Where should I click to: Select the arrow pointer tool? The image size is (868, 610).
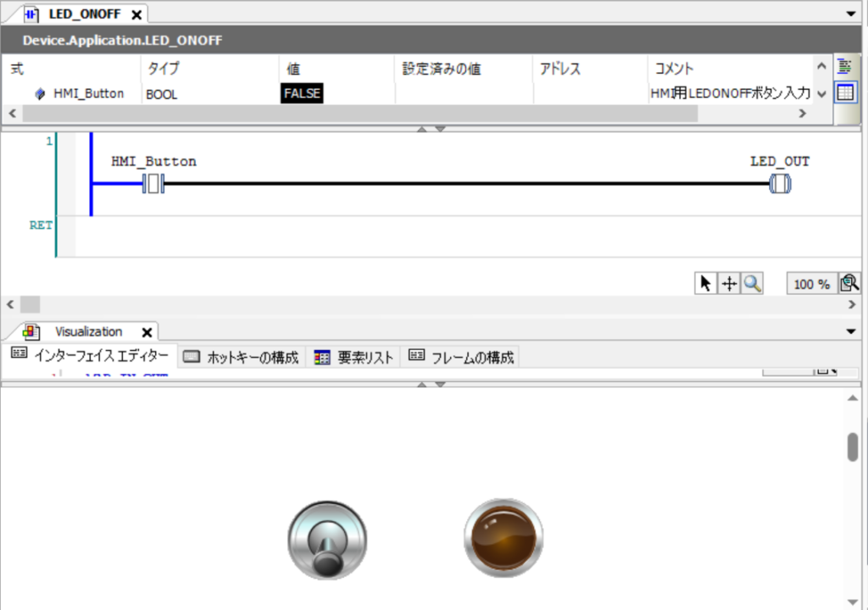coord(704,284)
